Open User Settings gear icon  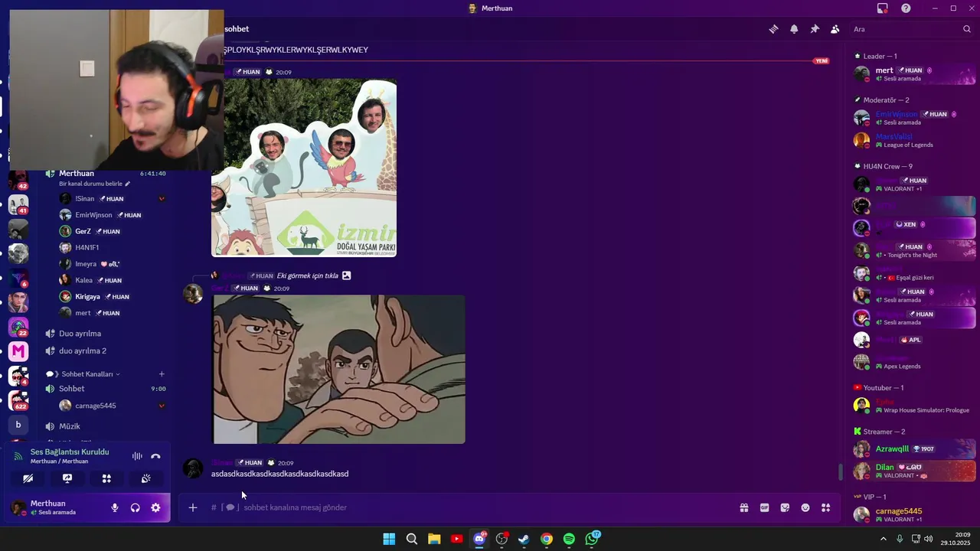[155, 507]
